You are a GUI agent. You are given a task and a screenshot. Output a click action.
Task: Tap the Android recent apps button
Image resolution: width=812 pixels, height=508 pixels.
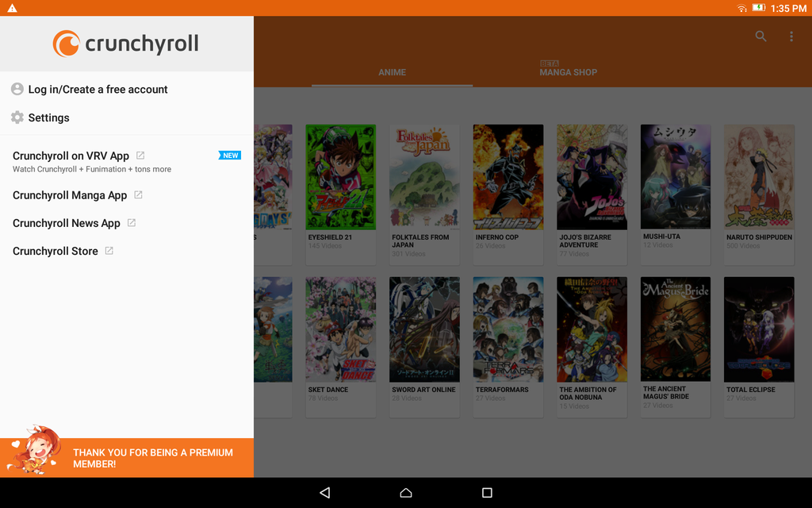(x=487, y=492)
